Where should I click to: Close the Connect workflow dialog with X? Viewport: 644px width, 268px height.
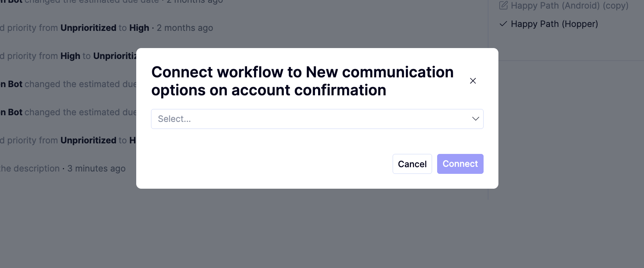pos(473,81)
